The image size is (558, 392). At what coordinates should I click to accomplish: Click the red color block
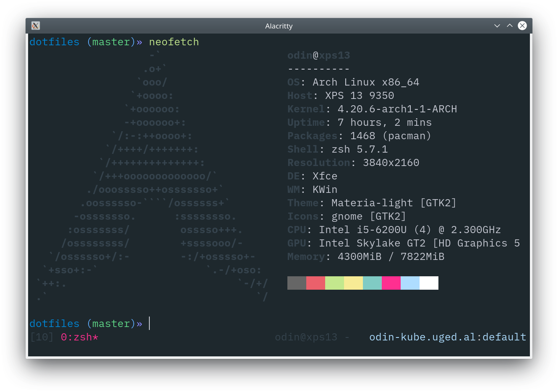pos(316,283)
